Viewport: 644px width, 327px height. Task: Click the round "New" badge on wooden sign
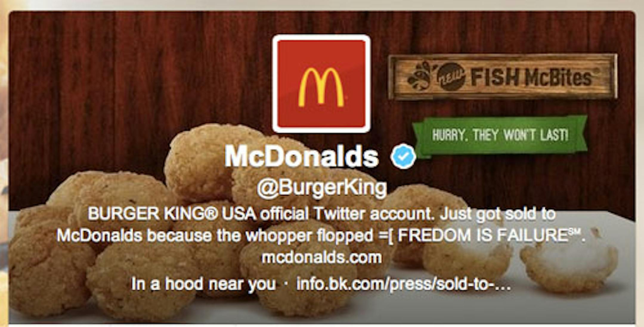(x=451, y=77)
